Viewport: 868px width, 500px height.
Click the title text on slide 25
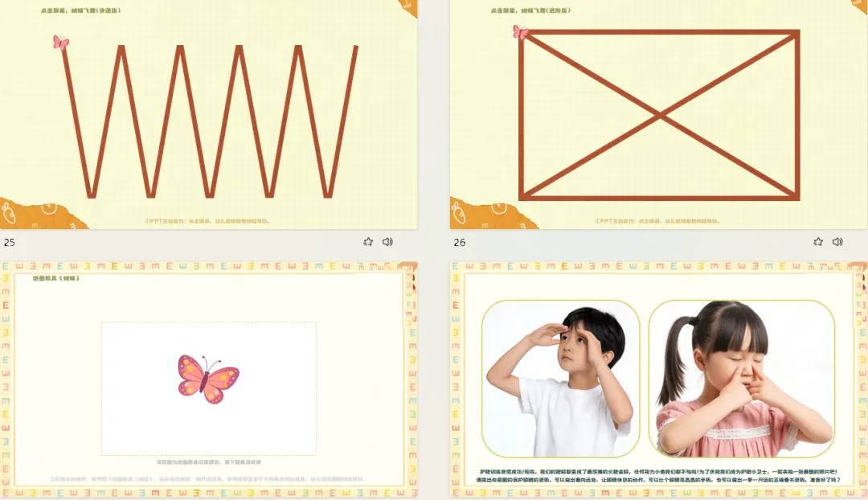pos(81,10)
